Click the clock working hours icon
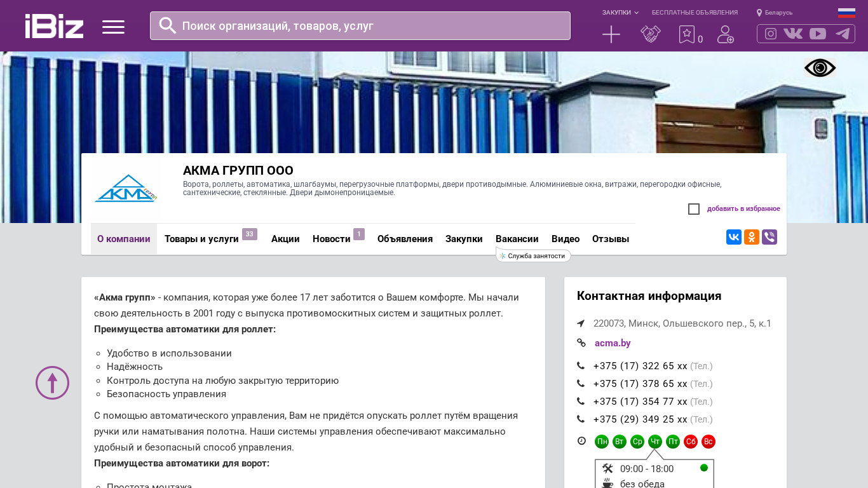Viewport: 868px width, 488px height. 581,441
